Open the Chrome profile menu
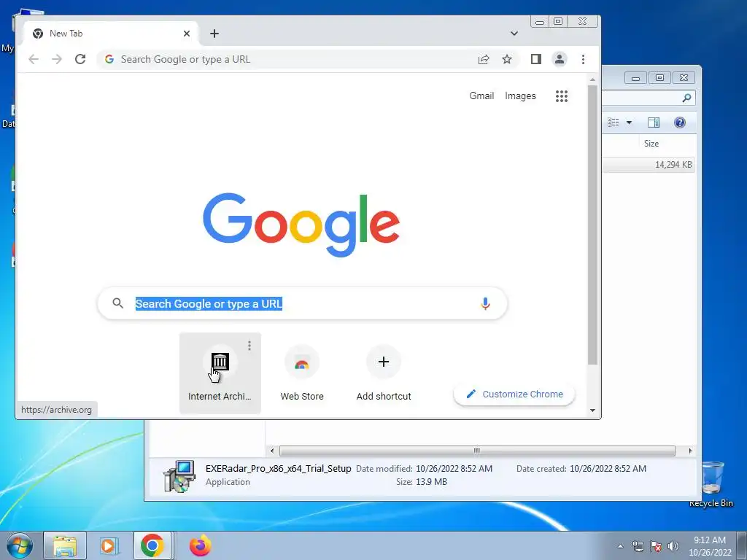Image resolution: width=747 pixels, height=560 pixels. tap(560, 59)
